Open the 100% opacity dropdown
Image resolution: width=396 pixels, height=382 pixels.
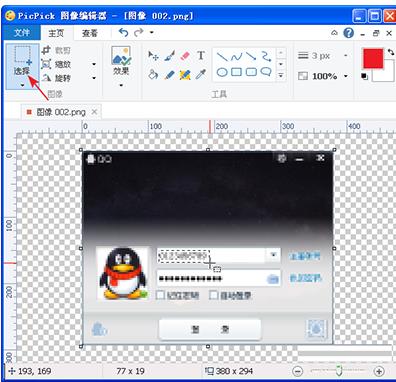(346, 76)
